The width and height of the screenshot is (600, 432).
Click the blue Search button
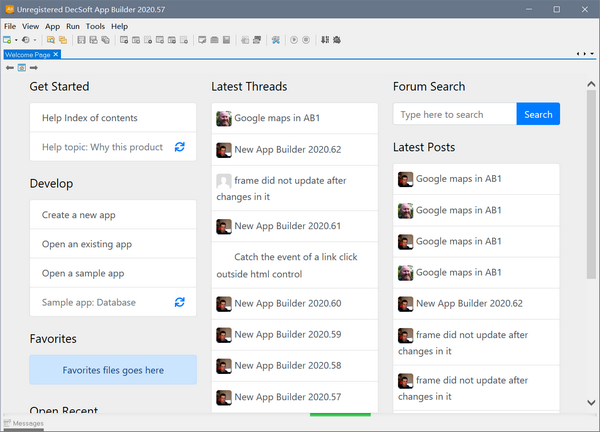538,114
